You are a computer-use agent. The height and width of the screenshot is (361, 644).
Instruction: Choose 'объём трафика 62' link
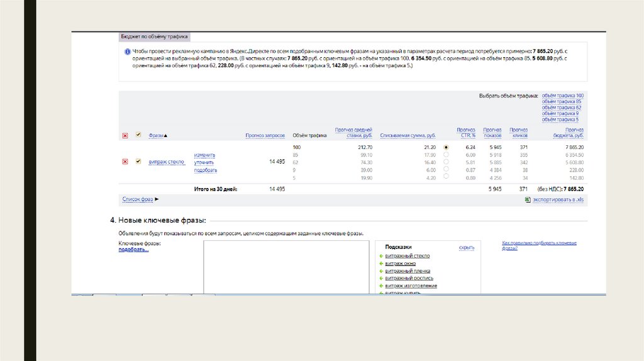(562, 108)
